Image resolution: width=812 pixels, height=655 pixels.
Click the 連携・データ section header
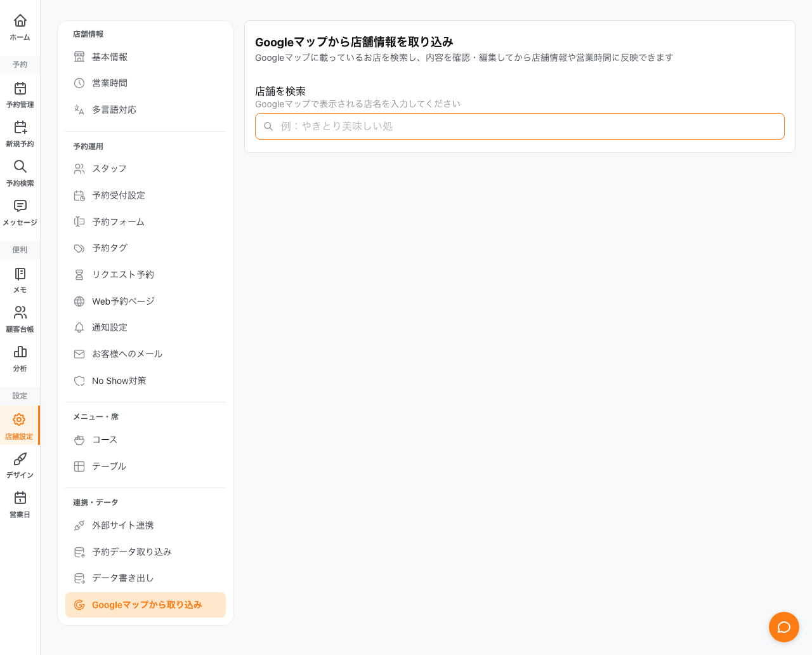pyautogui.click(x=96, y=503)
